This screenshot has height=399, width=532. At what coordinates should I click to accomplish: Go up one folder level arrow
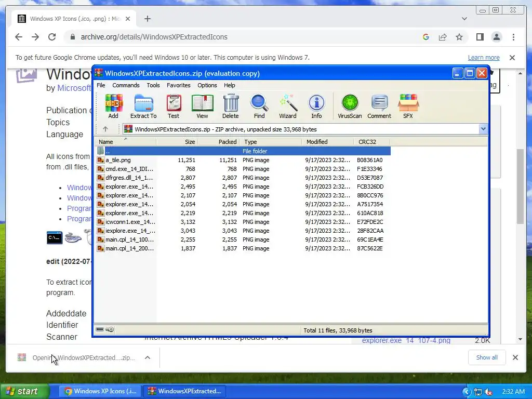[x=105, y=129]
